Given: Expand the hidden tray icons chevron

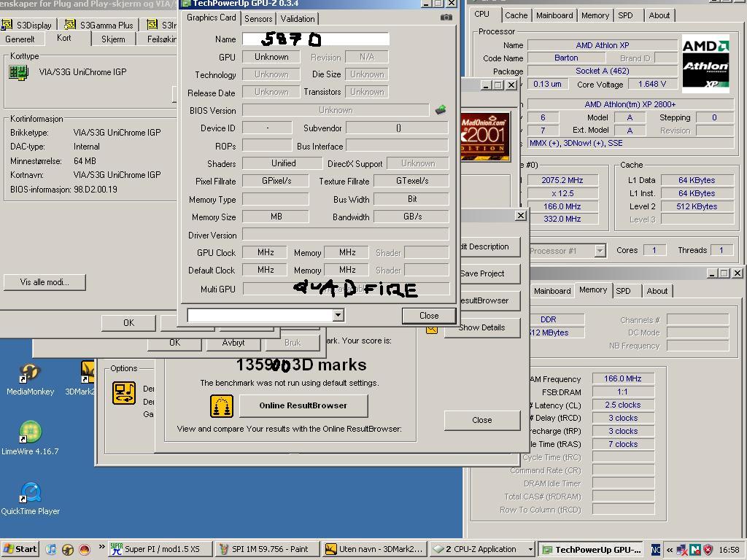Looking at the screenshot, I should point(669,550).
